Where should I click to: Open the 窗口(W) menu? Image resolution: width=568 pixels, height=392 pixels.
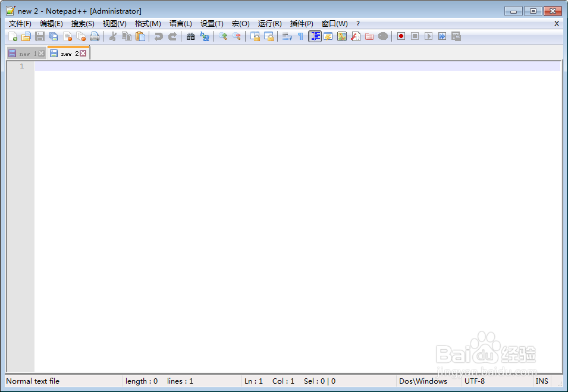[x=334, y=24]
